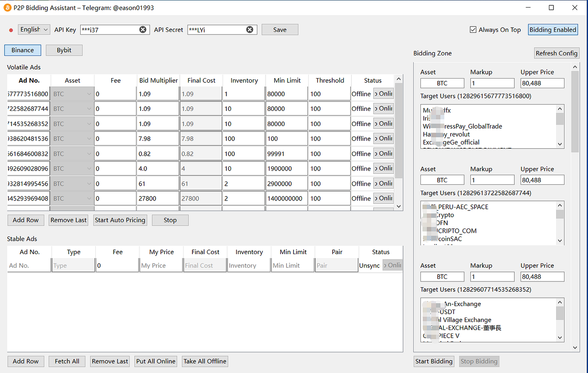Edit Bid Multiplier 27800 cell

point(158,198)
